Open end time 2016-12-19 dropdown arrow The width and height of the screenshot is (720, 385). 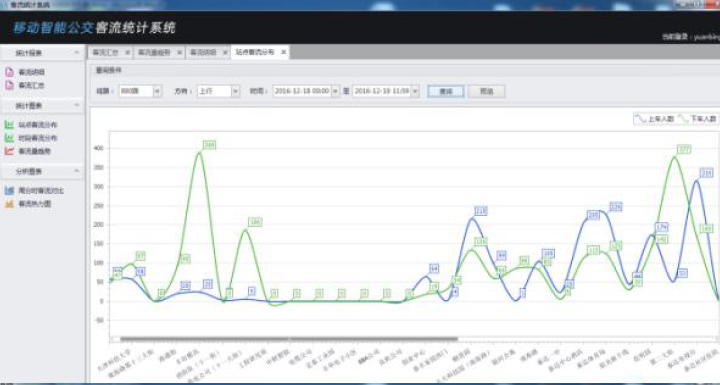pyautogui.click(x=415, y=91)
